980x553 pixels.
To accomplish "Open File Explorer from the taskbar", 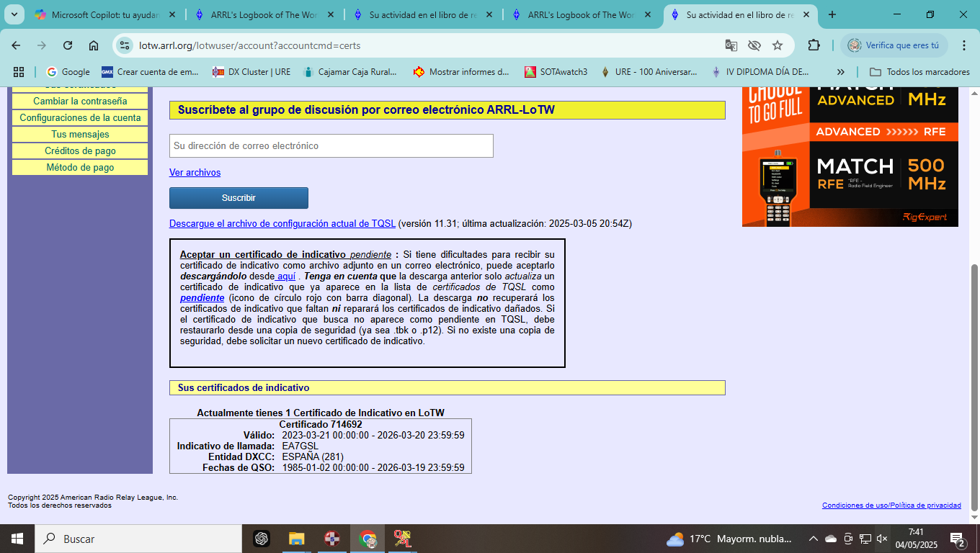I will [296, 539].
